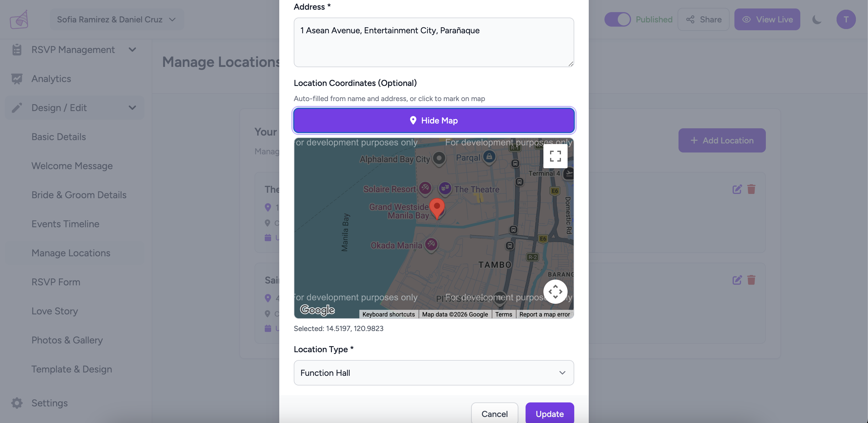The height and width of the screenshot is (423, 868).
Task: Click Add Location button
Action: [722, 140]
